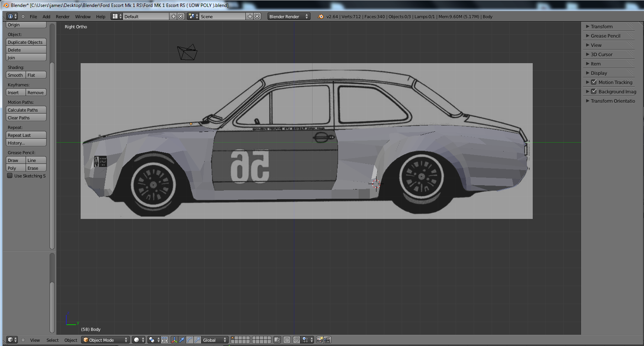644x346 pixels.
Task: Toggle proportional editing for objects
Action: click(287, 340)
